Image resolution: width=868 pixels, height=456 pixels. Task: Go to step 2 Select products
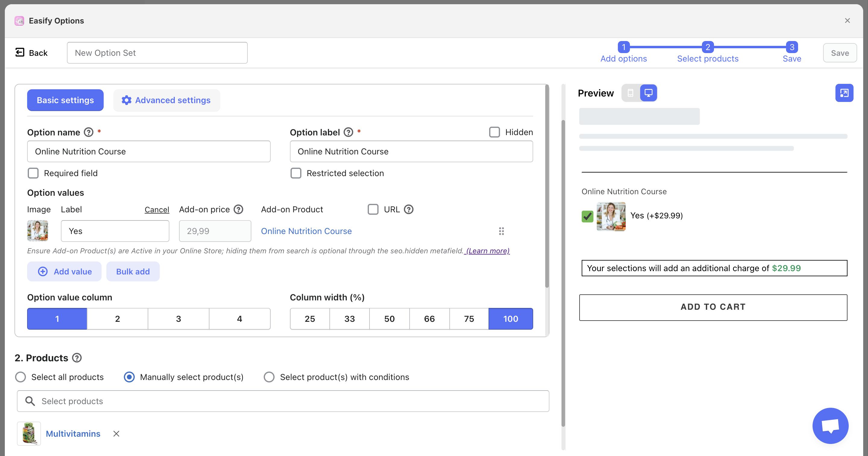coord(708,47)
